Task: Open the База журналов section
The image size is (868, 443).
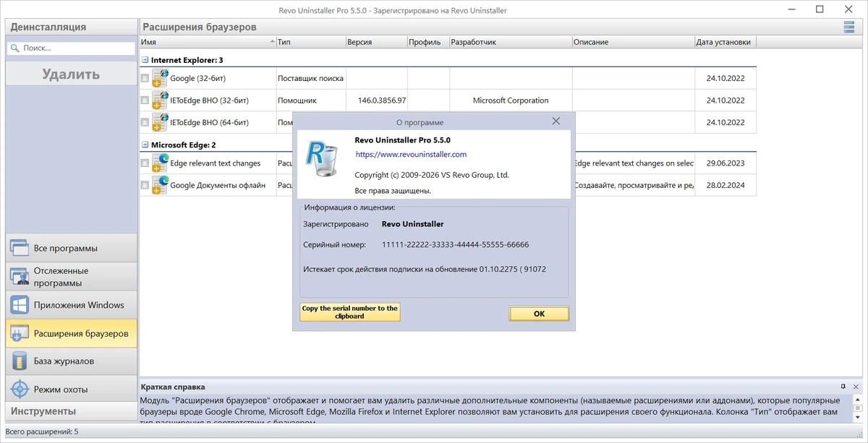Action: [71, 361]
